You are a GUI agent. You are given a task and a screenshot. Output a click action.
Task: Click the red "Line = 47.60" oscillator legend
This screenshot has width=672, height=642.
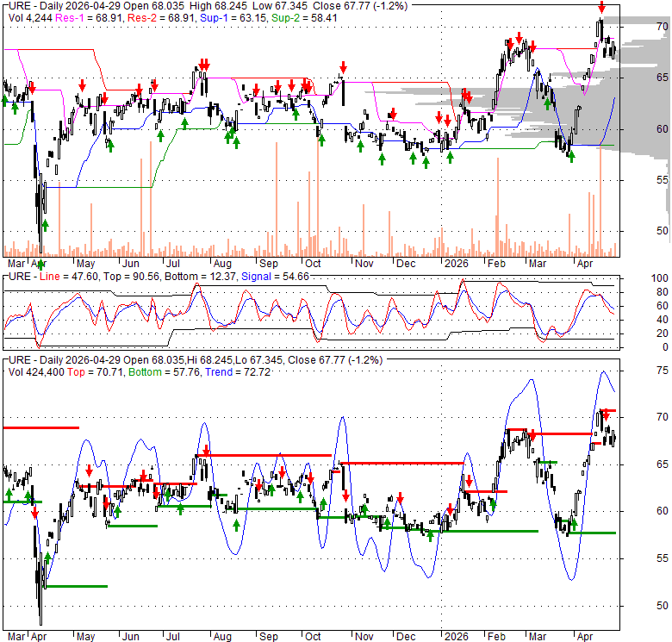coord(69,277)
